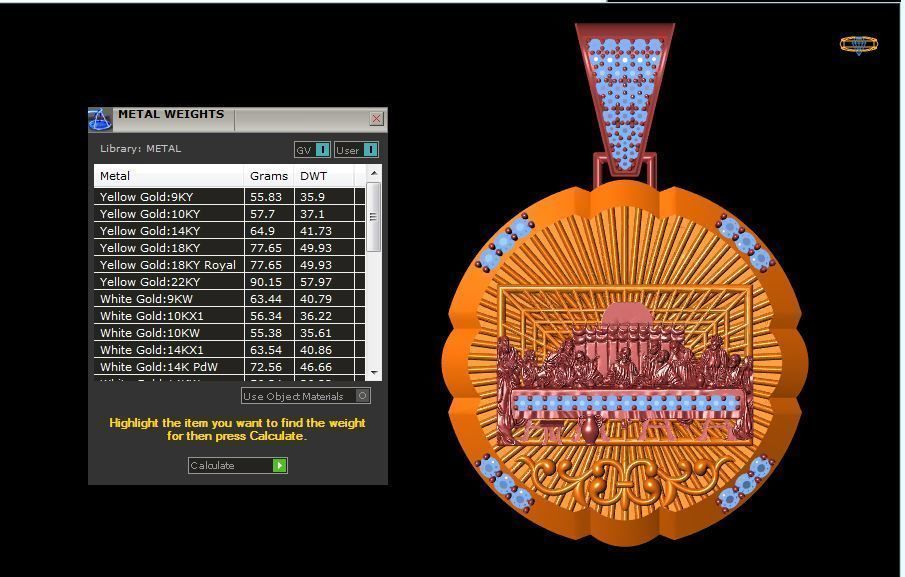Toggle the GV library switch
Screen dimensions: 905x577
(x=312, y=150)
